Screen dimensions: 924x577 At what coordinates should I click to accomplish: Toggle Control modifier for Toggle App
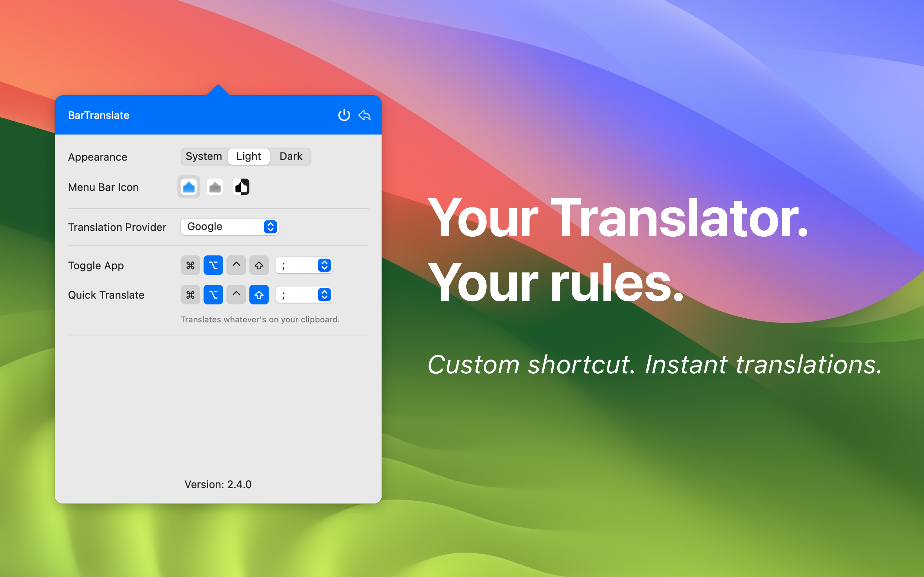(x=236, y=266)
